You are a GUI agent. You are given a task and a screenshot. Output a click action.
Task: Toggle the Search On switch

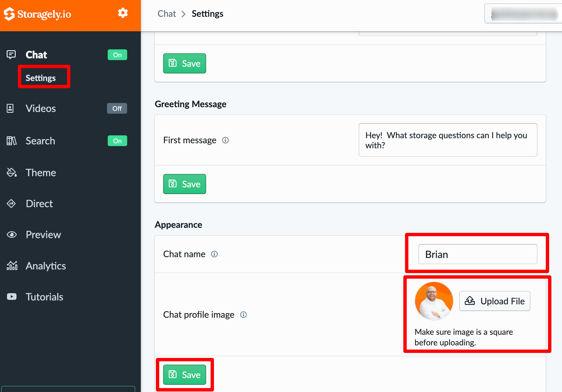(x=117, y=141)
